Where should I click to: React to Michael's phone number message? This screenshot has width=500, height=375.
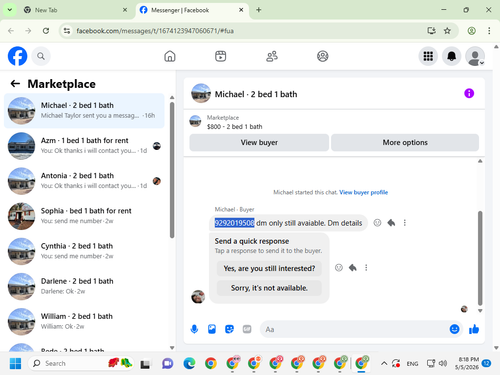click(x=377, y=223)
